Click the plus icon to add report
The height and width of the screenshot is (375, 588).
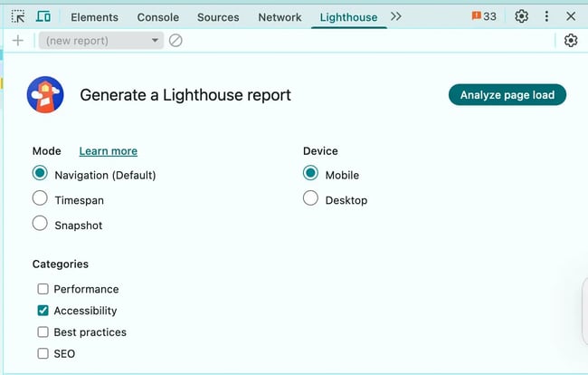[x=18, y=41]
